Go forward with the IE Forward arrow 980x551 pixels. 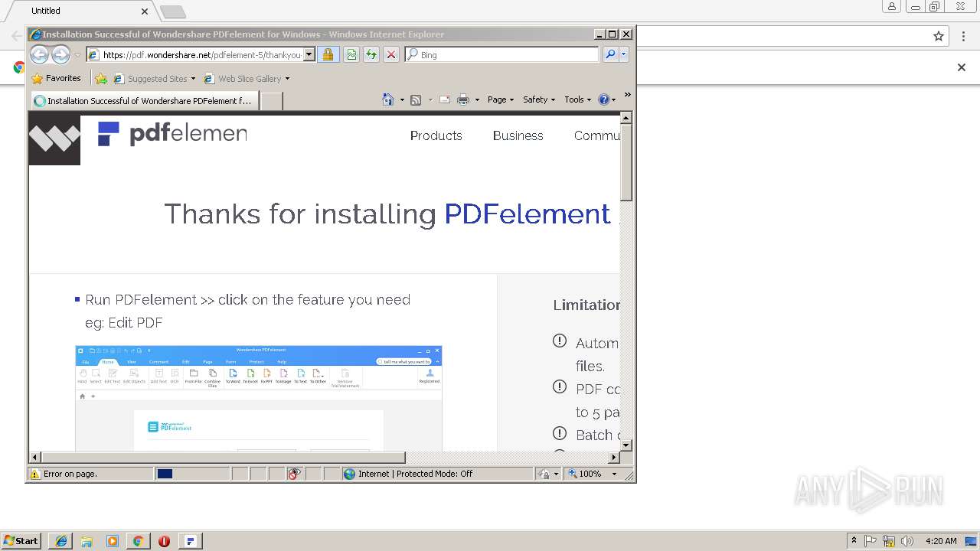tap(60, 54)
